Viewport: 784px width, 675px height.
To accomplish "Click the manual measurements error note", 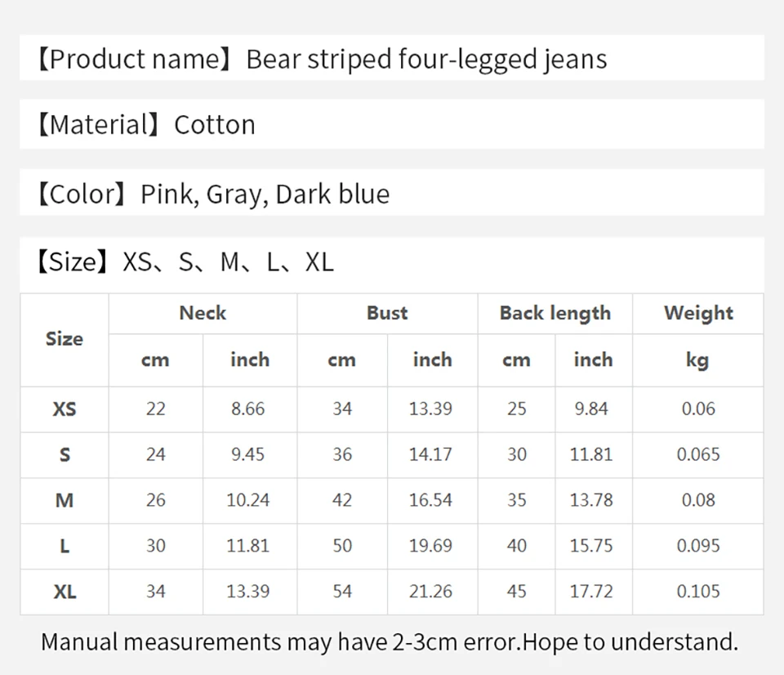I will (x=390, y=642).
